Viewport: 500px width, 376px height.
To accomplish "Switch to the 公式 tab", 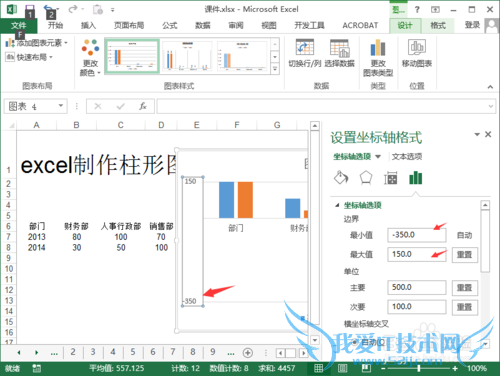I will tap(170, 25).
